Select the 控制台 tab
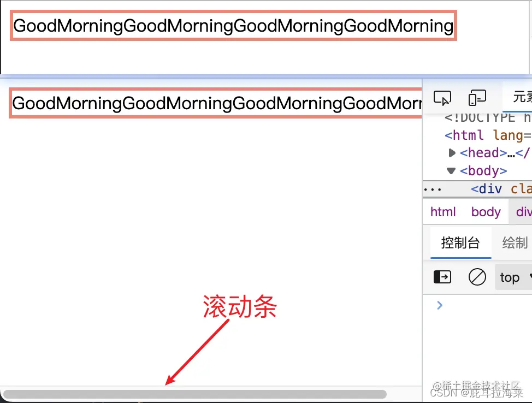The image size is (532, 403). (x=460, y=243)
